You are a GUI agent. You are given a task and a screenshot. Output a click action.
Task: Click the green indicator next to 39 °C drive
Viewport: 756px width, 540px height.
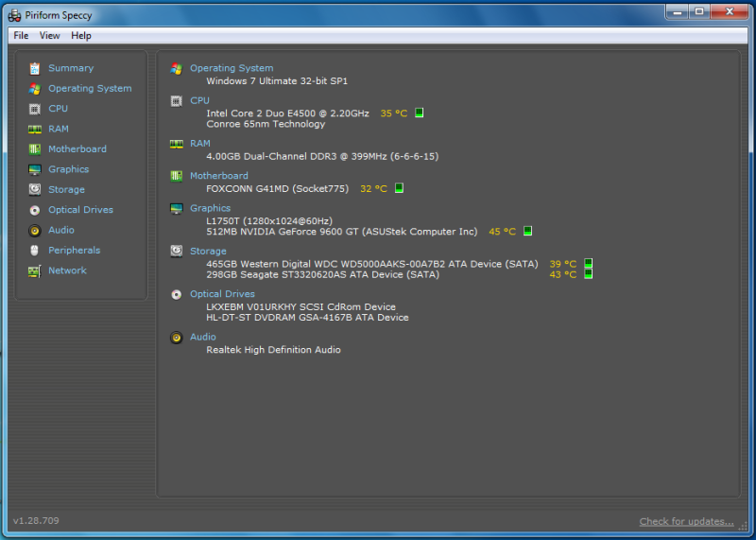pyautogui.click(x=588, y=264)
